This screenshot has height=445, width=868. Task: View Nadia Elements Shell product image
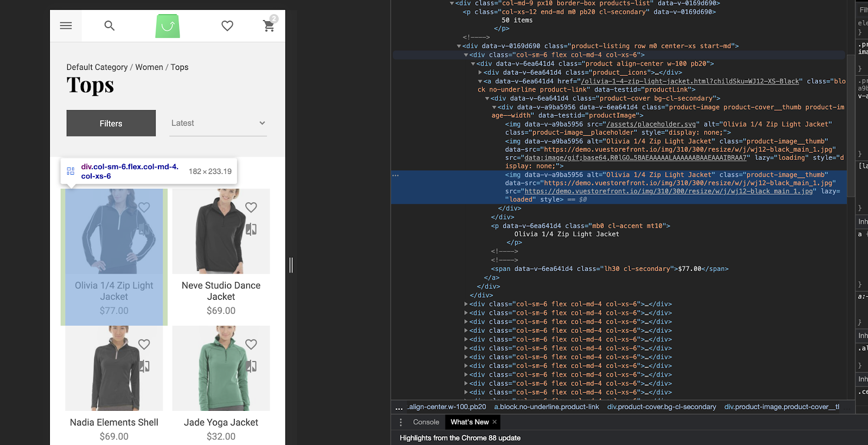[x=114, y=369]
